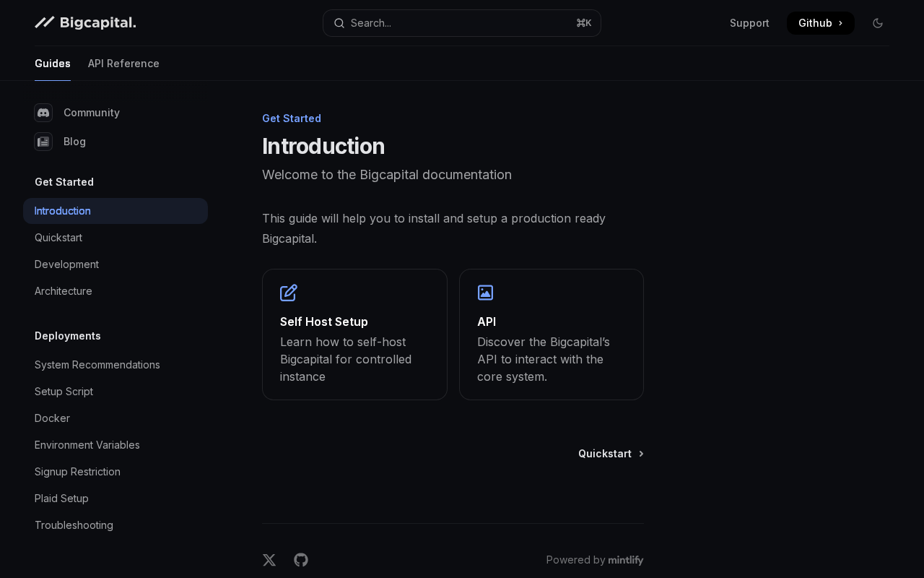Focus the Search input field
The image size is (924, 578).
click(x=462, y=23)
